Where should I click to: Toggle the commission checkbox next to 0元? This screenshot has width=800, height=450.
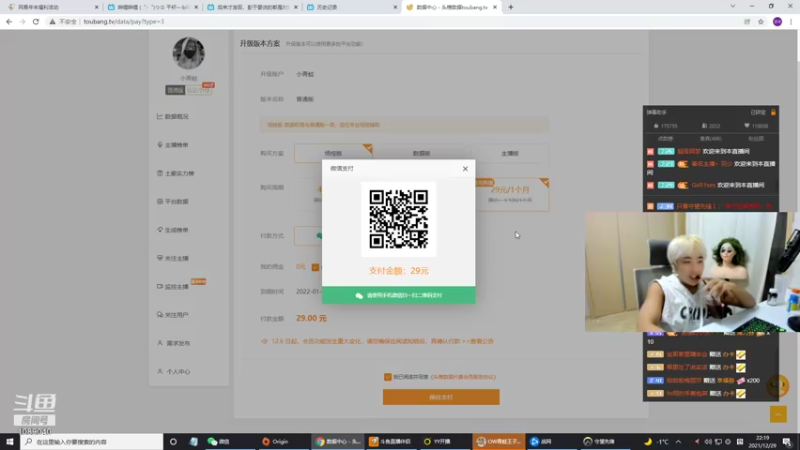click(315, 267)
